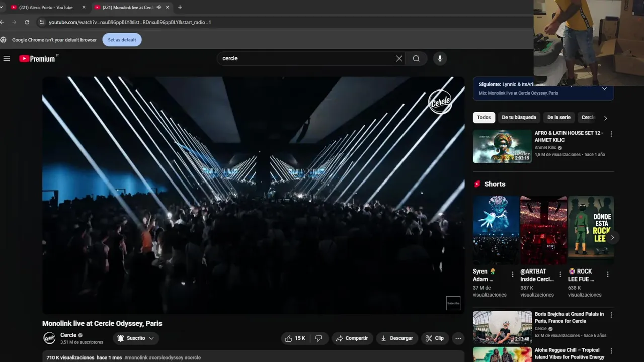Click the #cercle hashtag

[193, 358]
